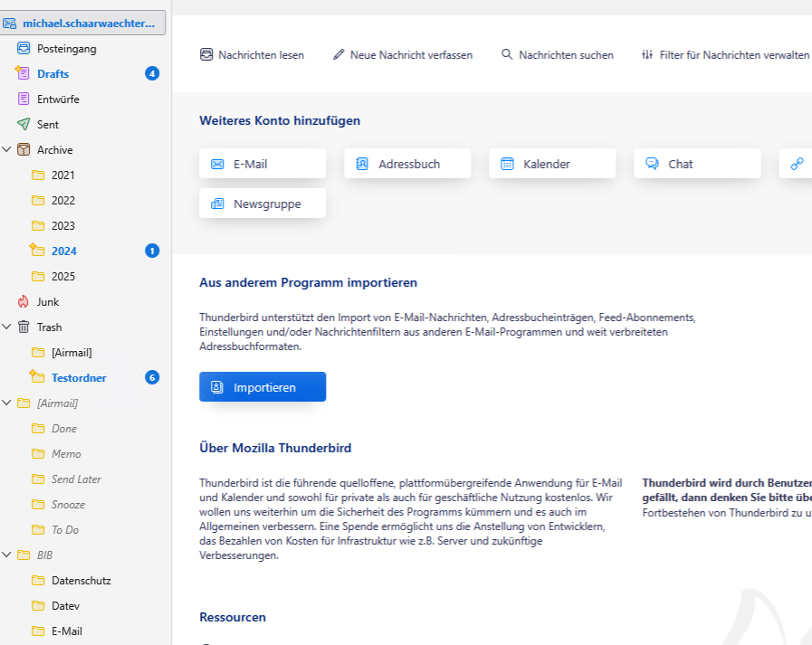The height and width of the screenshot is (645, 812).
Task: Collapse the BIB folder group
Action: [x=7, y=555]
